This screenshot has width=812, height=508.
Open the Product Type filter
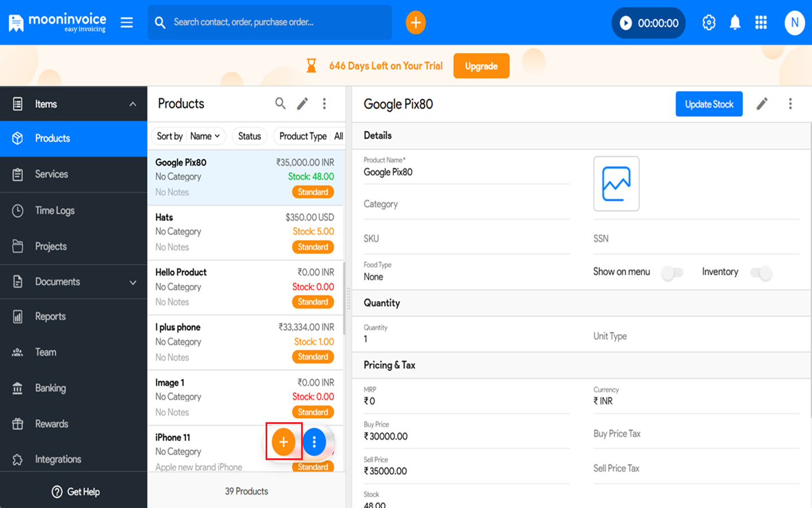[310, 136]
